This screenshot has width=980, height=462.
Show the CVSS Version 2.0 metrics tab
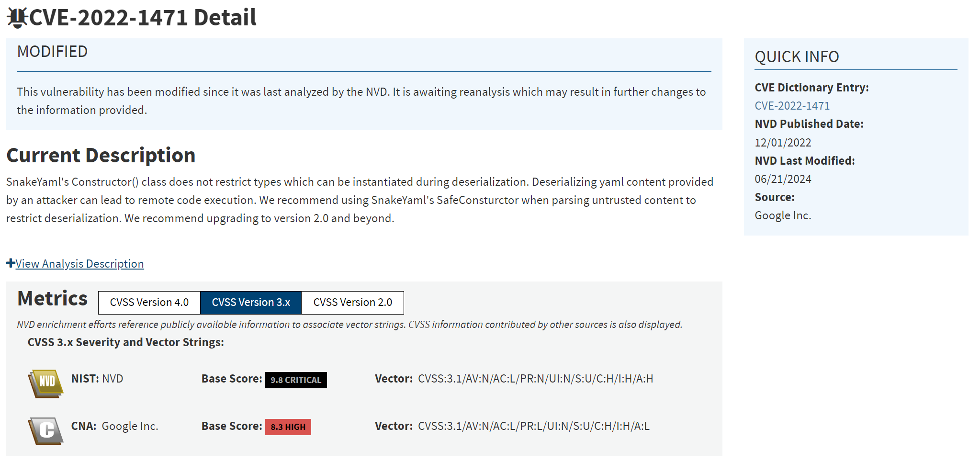point(352,303)
